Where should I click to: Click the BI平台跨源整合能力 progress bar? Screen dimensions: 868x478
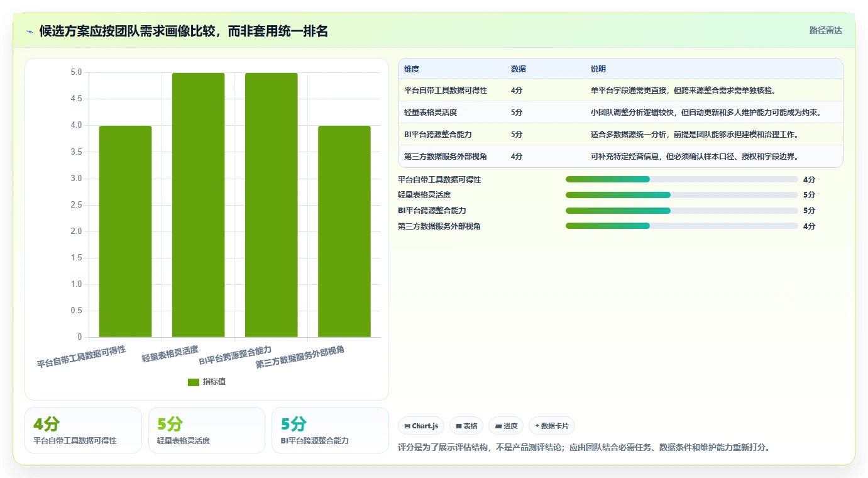[682, 211]
